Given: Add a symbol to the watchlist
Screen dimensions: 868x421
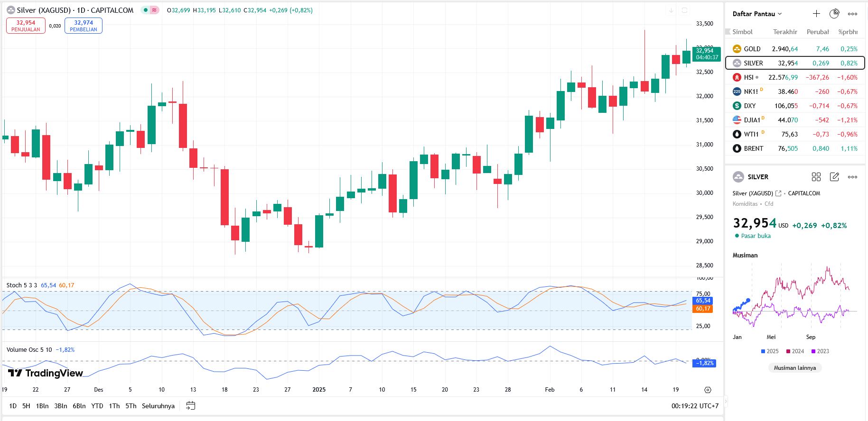Looking at the screenshot, I should pos(816,14).
